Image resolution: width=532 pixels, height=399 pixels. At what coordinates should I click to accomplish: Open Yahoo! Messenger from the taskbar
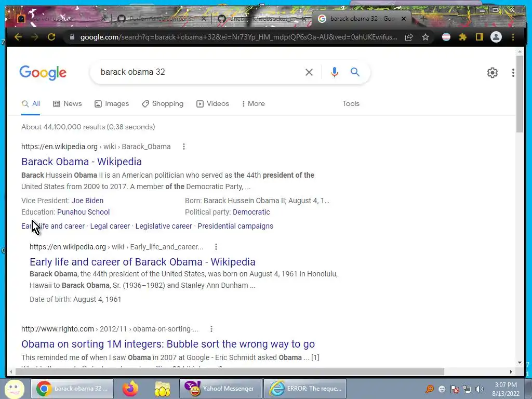[220, 389]
